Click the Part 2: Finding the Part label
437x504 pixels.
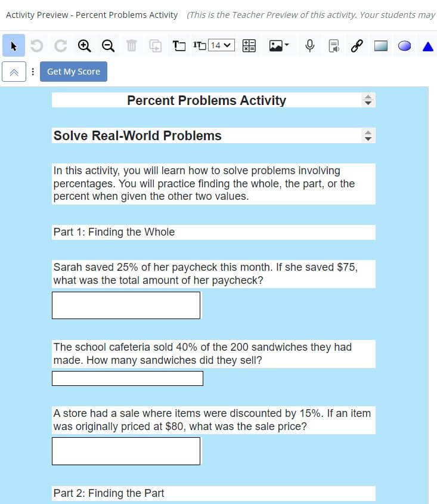[x=109, y=493]
